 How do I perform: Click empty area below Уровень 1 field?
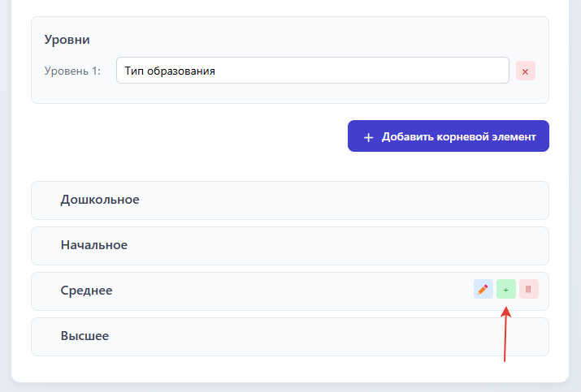coord(290,93)
